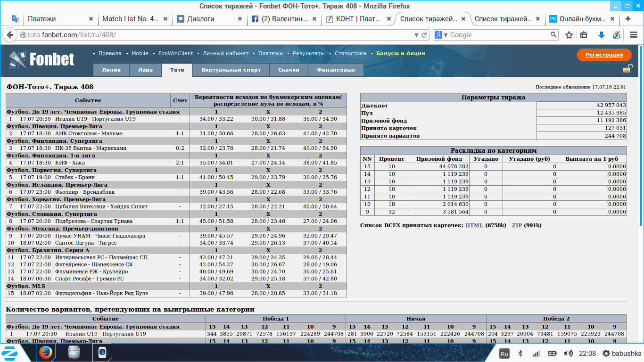Image resolution: width=644 pixels, height=362 pixels.
Task: Close the Платежи browser tab
Action: coord(91,19)
